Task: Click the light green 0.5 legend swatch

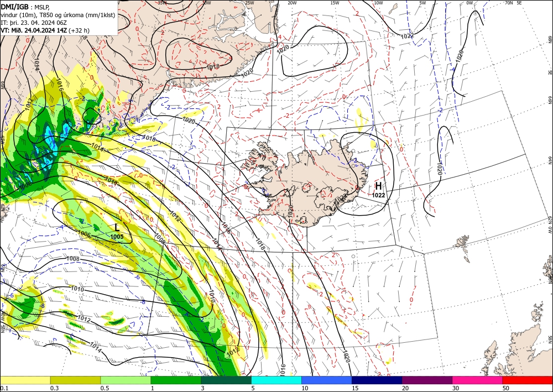Action: coord(126,380)
